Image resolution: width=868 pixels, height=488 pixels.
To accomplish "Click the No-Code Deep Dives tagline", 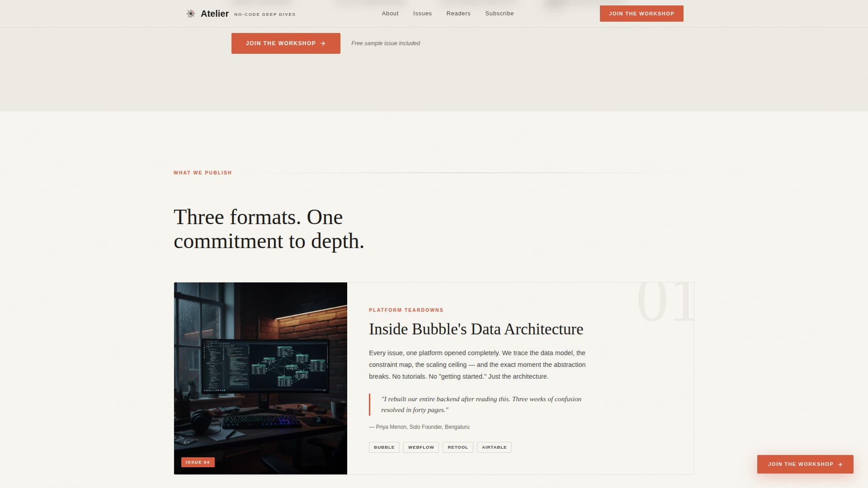I will [265, 14].
